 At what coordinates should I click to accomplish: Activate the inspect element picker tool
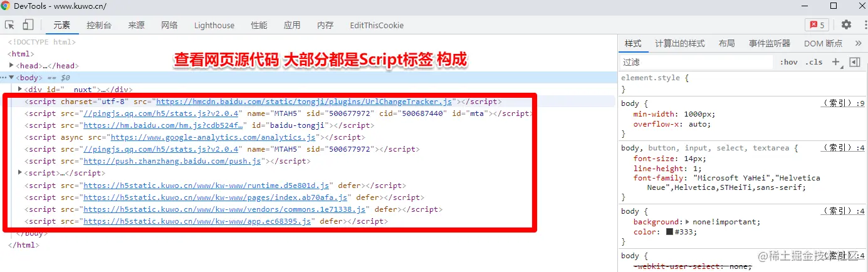click(9, 25)
